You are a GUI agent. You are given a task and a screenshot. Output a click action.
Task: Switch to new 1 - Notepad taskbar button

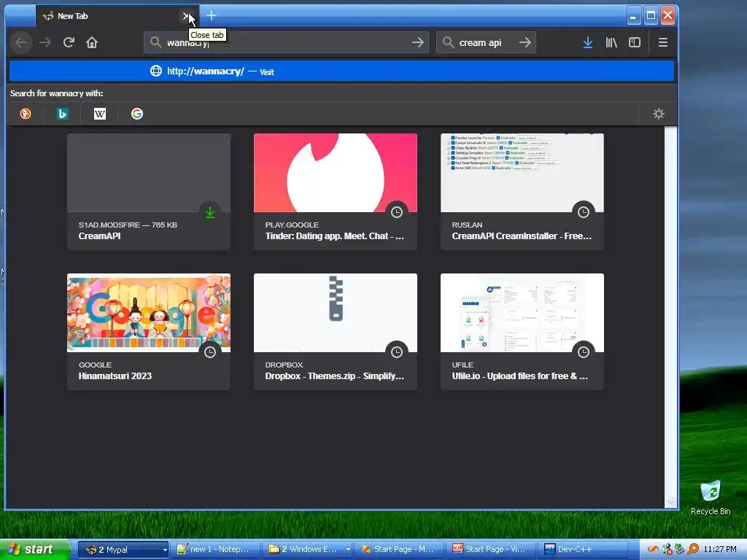coord(215,550)
